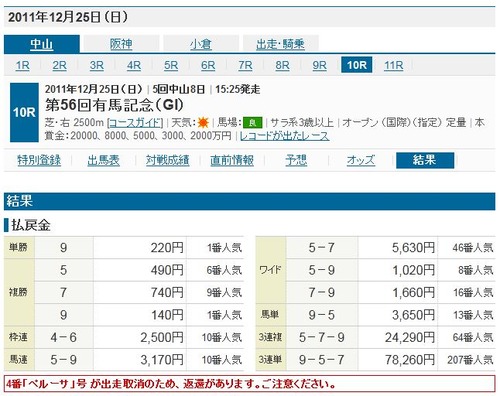Click the ワイド payout 1,020円
The image size is (500, 396).
(x=413, y=270)
